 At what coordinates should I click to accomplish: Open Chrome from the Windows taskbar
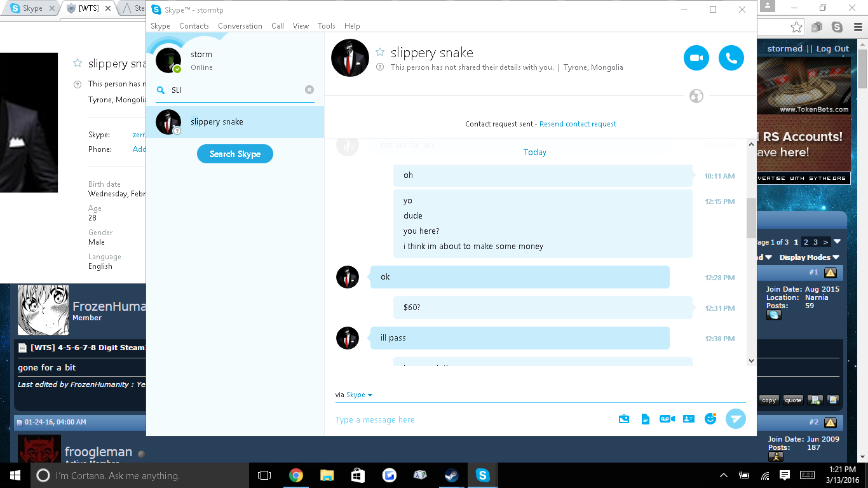coord(296,475)
